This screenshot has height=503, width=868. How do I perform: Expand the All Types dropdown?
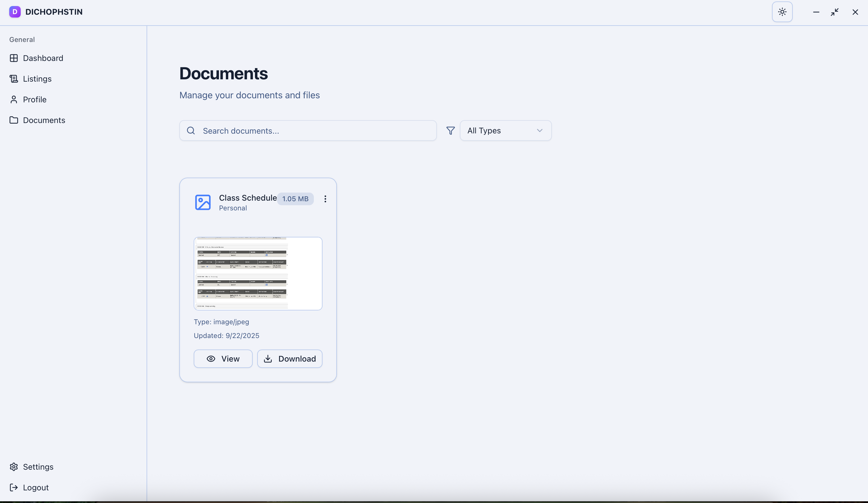(505, 130)
